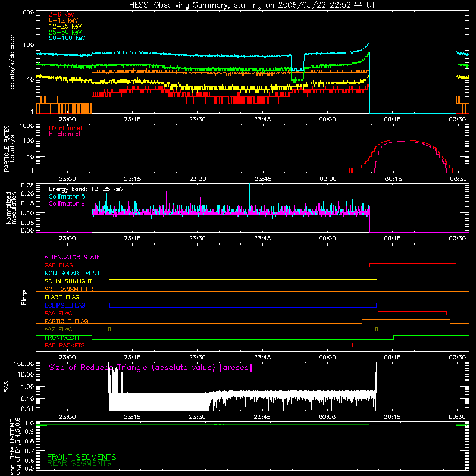The image size is (476, 476).
Task: Click the Size of Reduced Triangle caption
Action: tap(151, 368)
